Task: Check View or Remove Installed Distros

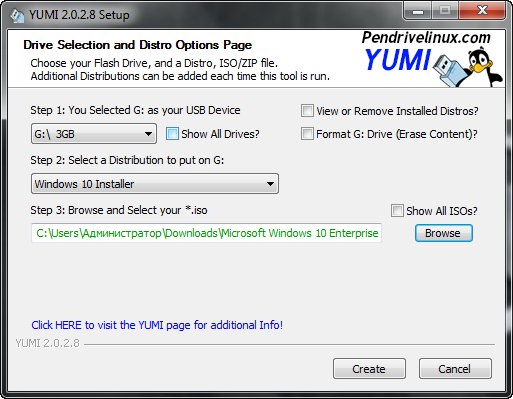Action: click(x=307, y=111)
